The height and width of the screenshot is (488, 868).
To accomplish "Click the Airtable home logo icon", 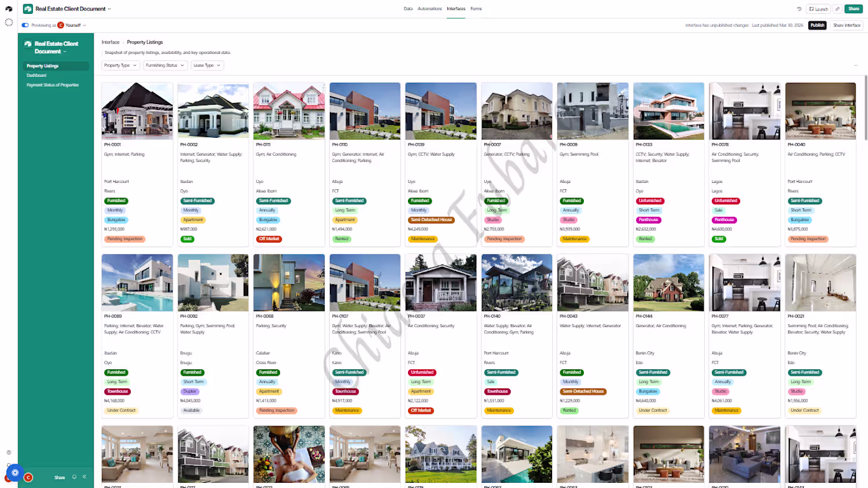I will click(9, 9).
